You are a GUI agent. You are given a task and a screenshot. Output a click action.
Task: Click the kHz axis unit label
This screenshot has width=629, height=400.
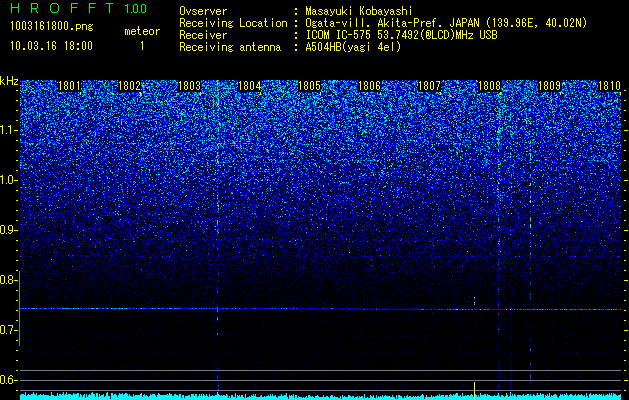(x=9, y=81)
